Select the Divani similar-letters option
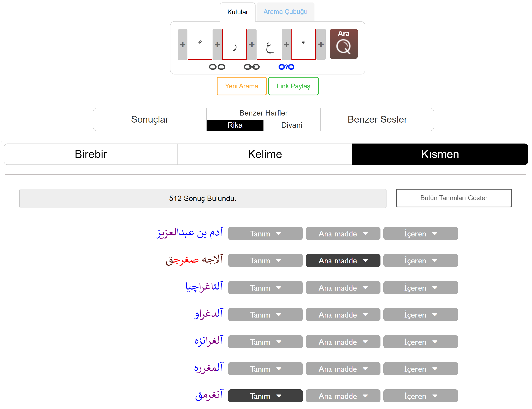This screenshot has width=532, height=409. [x=292, y=125]
